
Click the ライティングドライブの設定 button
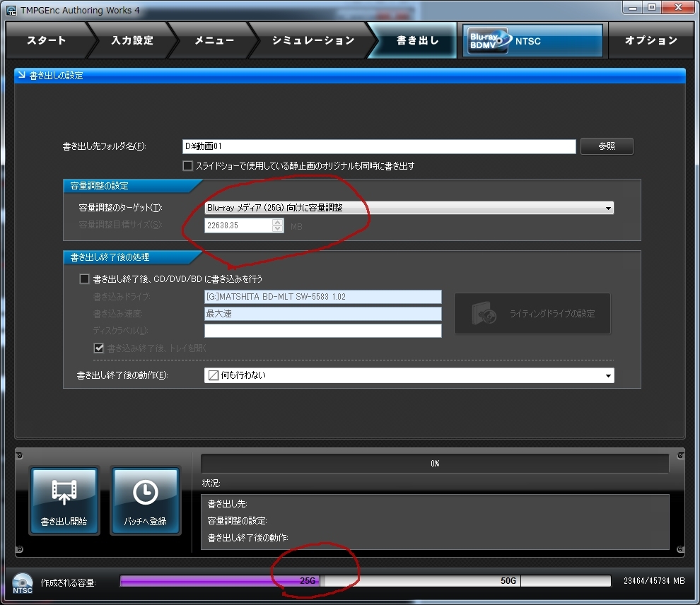pos(532,314)
